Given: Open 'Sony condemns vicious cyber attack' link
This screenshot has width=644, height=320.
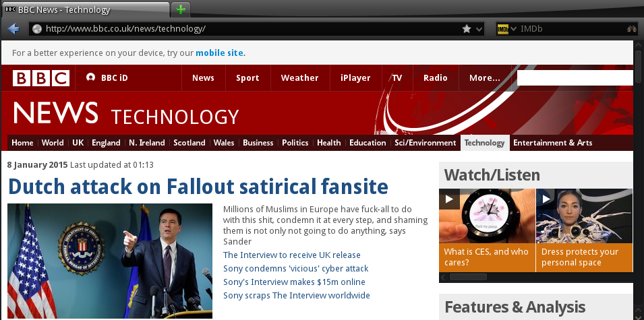Looking at the screenshot, I should click(296, 269).
